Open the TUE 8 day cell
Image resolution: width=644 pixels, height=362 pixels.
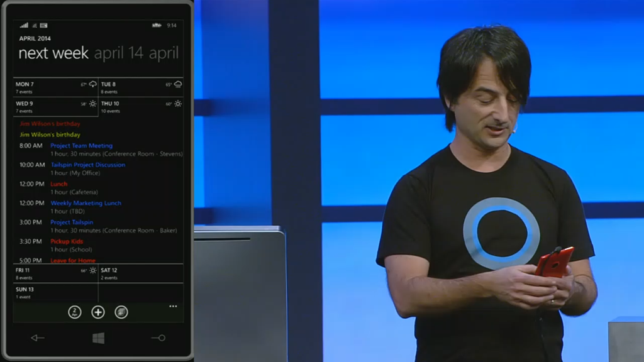pyautogui.click(x=141, y=87)
